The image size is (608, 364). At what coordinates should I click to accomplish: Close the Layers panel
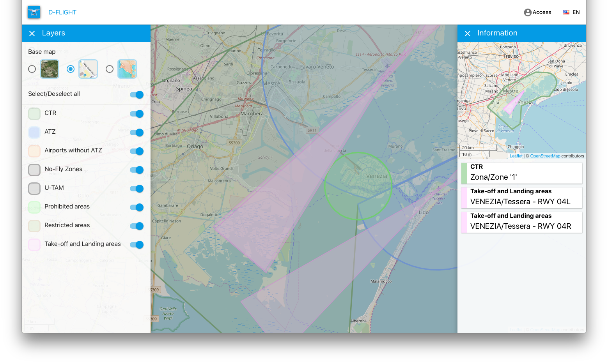pyautogui.click(x=32, y=34)
